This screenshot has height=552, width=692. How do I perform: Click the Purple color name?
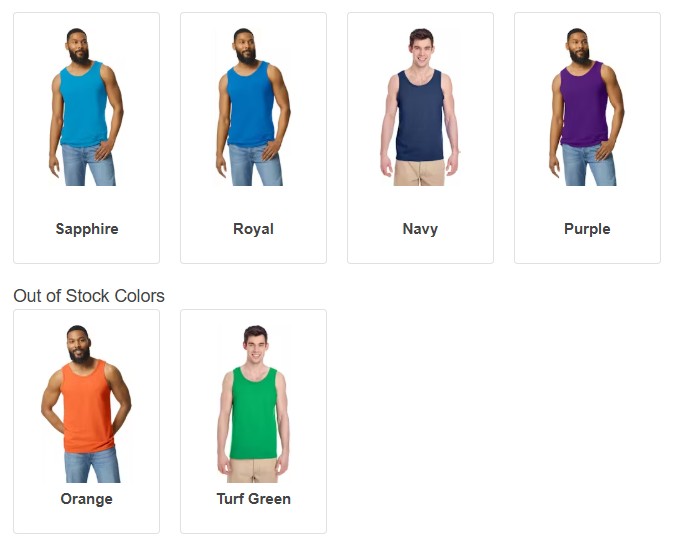click(x=587, y=229)
